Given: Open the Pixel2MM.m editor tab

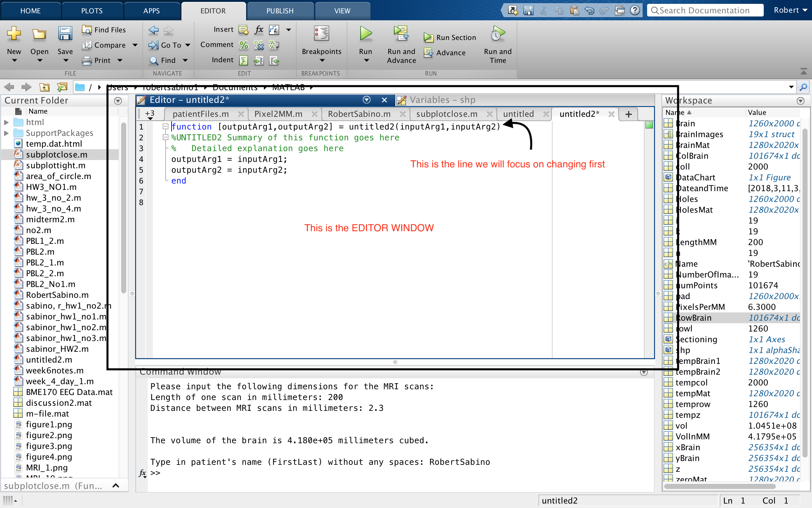Looking at the screenshot, I should [x=278, y=114].
